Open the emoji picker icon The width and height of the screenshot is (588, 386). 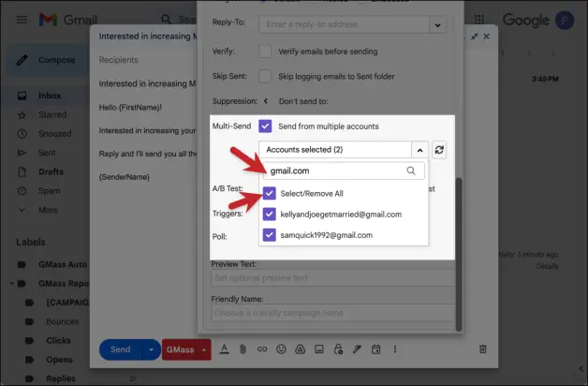coord(281,349)
